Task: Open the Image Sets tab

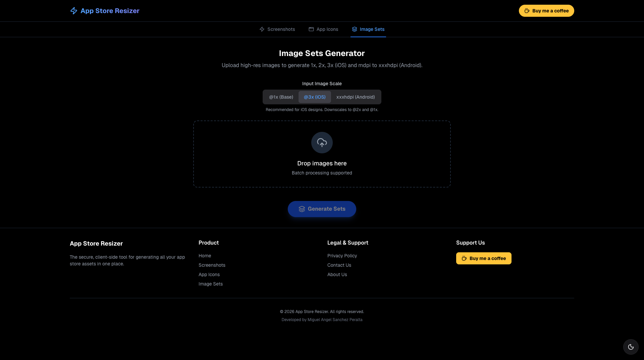Action: click(x=368, y=29)
